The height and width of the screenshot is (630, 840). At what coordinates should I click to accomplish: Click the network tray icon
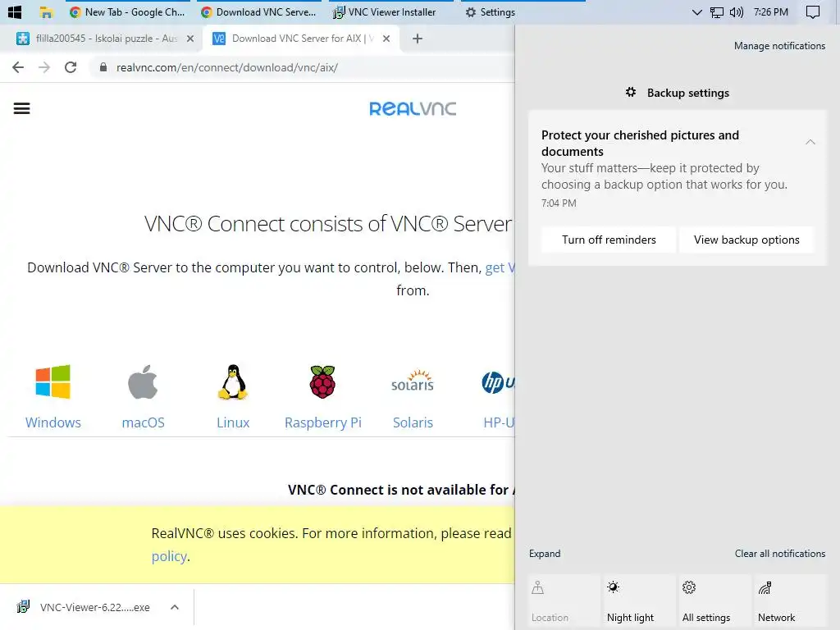[x=716, y=12]
